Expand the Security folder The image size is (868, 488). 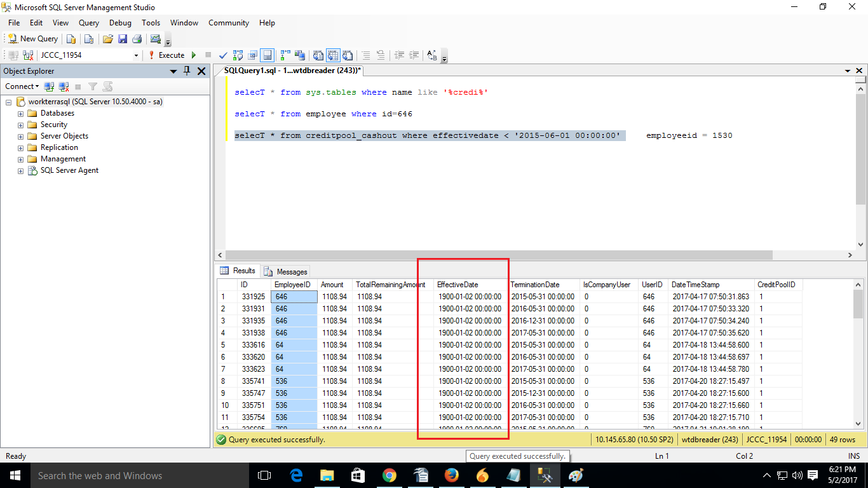(x=20, y=125)
